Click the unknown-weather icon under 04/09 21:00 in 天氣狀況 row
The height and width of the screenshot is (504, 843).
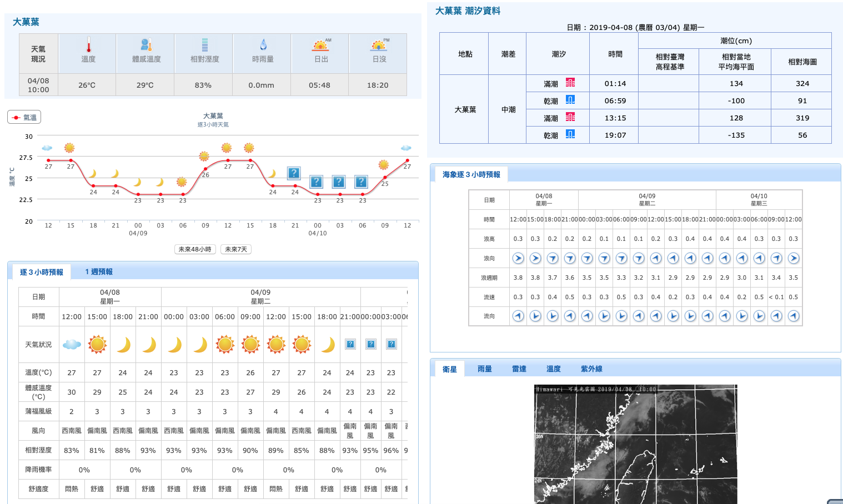point(350,344)
